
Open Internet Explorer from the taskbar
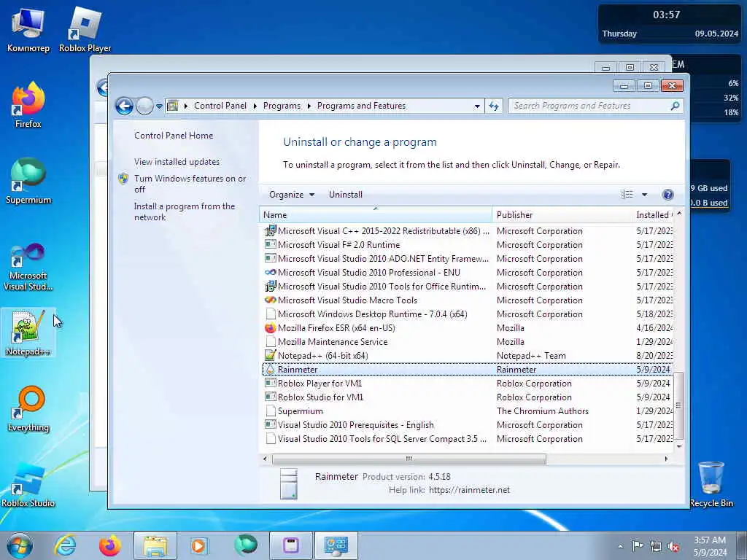point(65,545)
